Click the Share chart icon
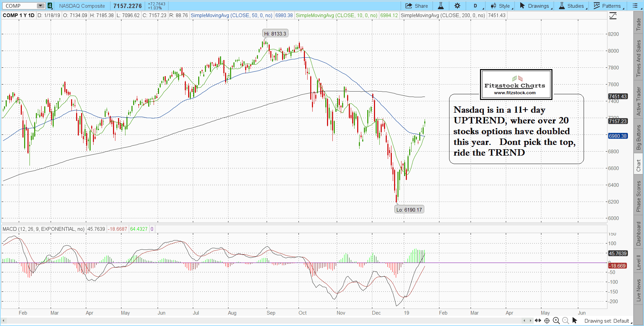This screenshot has height=326, width=644. tap(416, 6)
